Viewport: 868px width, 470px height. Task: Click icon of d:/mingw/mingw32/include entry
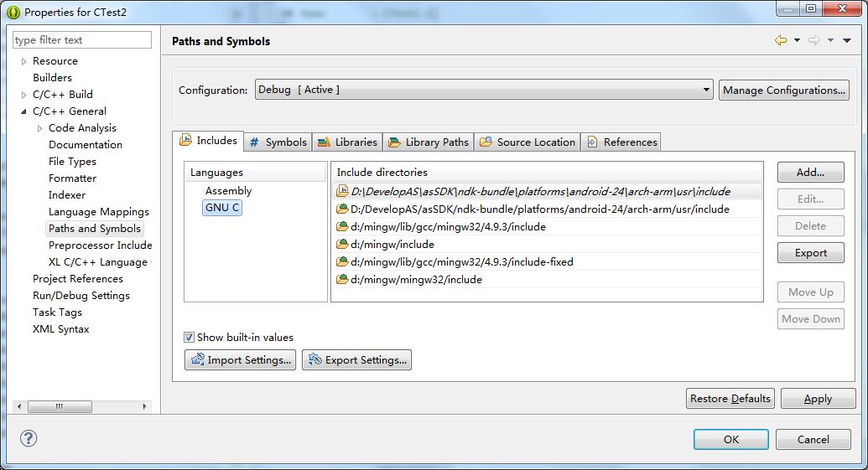(343, 279)
